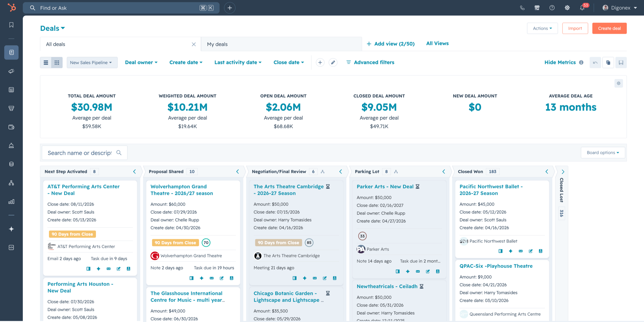Click preview icon on Wolverhampton Grand Theatre card
The height and width of the screenshot is (322, 644).
192,278
